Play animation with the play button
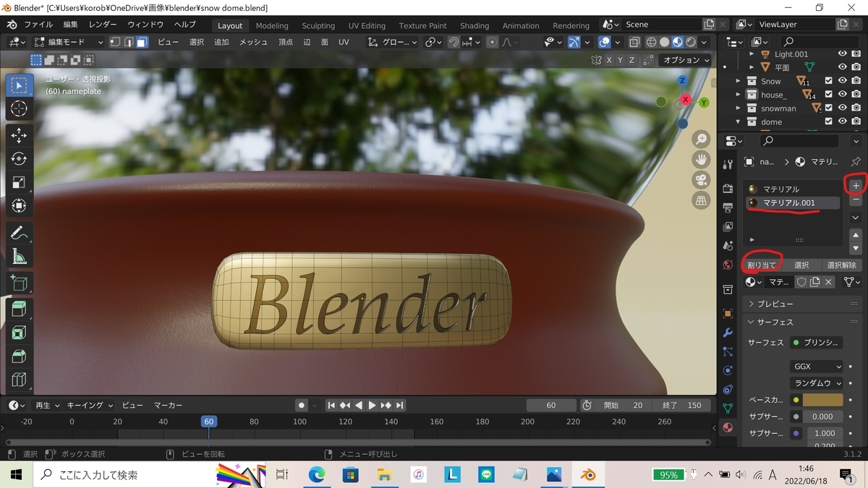 (x=372, y=405)
